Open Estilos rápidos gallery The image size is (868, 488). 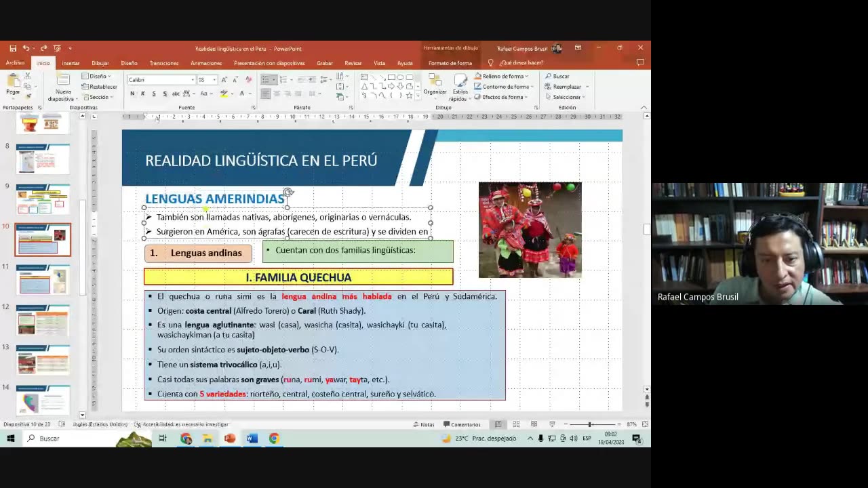coord(460,87)
